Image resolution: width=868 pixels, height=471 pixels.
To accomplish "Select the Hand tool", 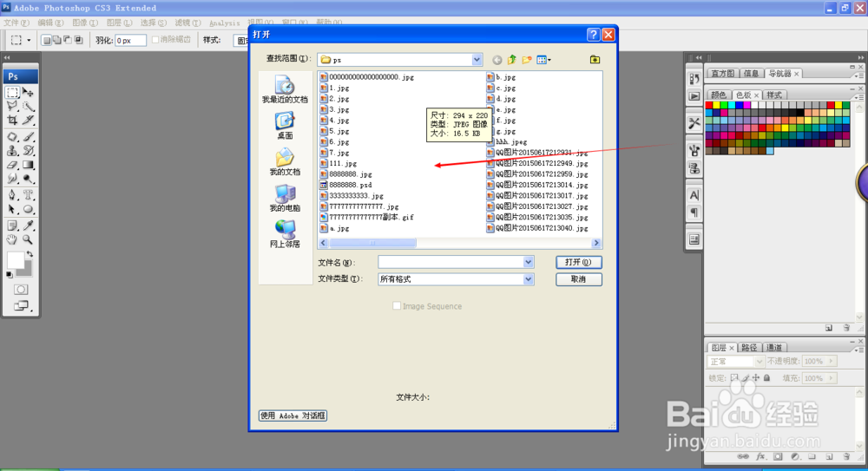I will [x=12, y=239].
